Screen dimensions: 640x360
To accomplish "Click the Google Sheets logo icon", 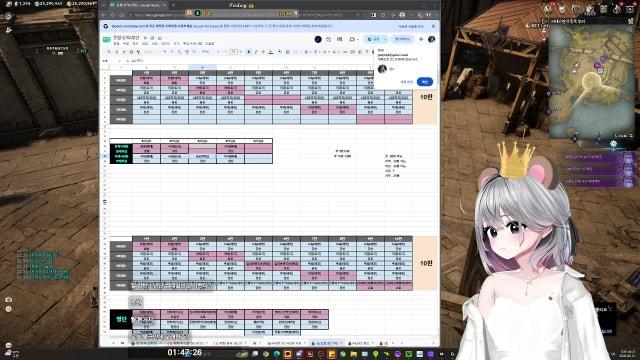I will point(107,40).
